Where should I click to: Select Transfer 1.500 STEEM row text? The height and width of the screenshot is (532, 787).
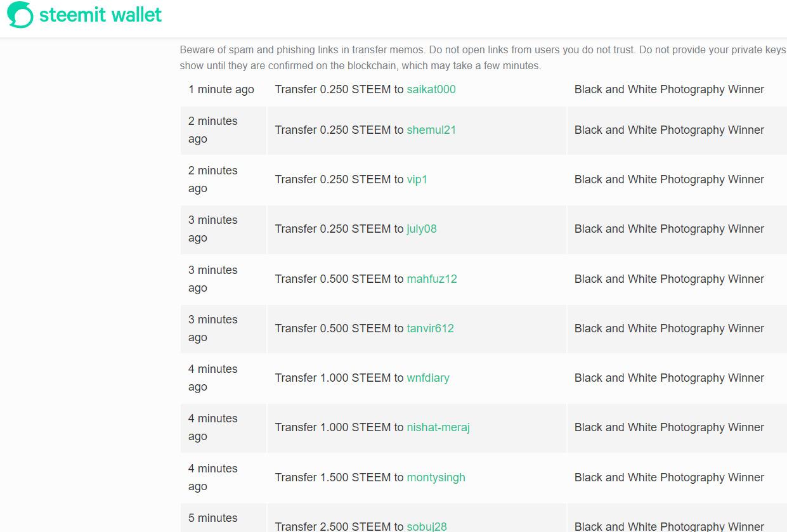[339, 477]
